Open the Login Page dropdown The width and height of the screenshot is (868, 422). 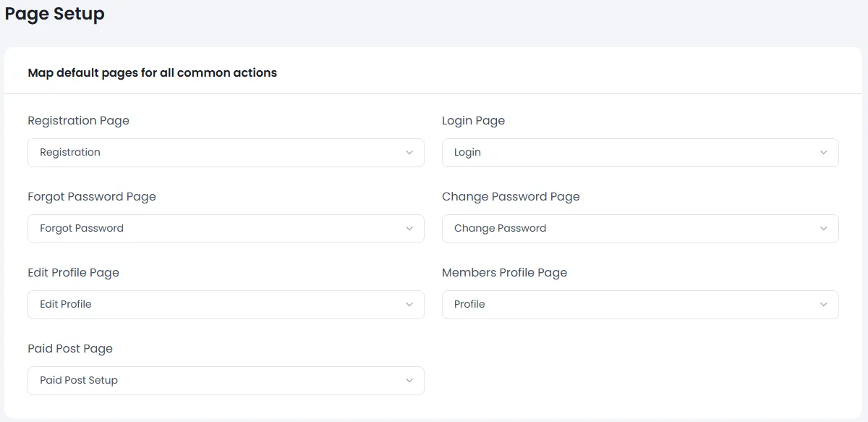click(x=640, y=152)
